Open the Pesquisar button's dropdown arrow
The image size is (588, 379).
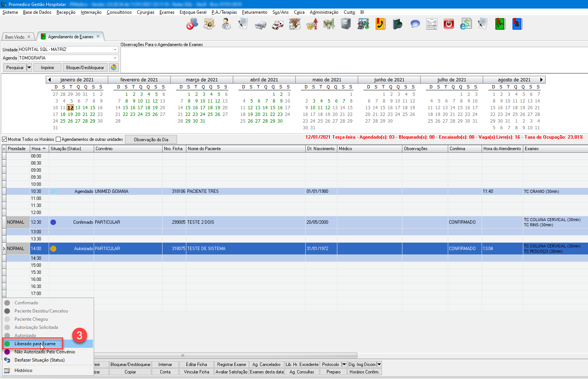[29, 68]
